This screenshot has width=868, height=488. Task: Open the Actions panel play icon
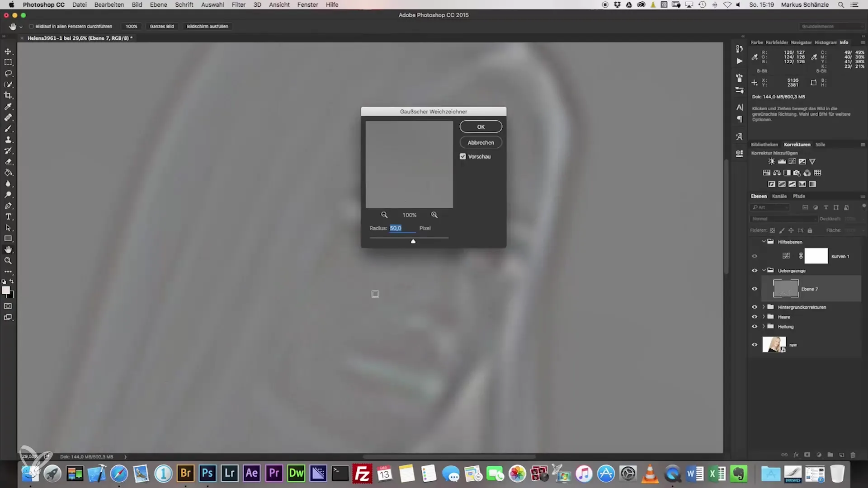click(739, 61)
